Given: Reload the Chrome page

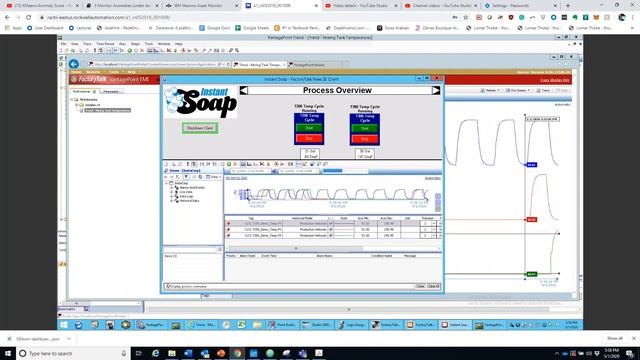Looking at the screenshot, I should coord(29,18).
